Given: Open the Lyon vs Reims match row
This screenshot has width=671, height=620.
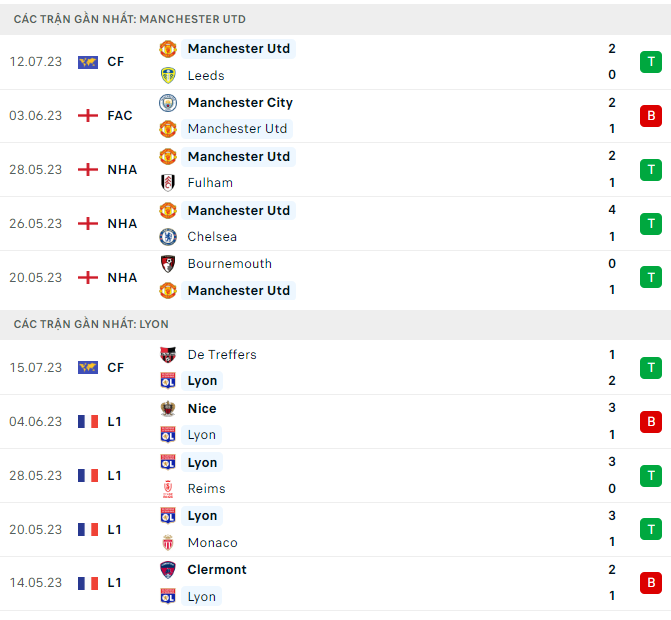Looking at the screenshot, I should click(400, 476).
